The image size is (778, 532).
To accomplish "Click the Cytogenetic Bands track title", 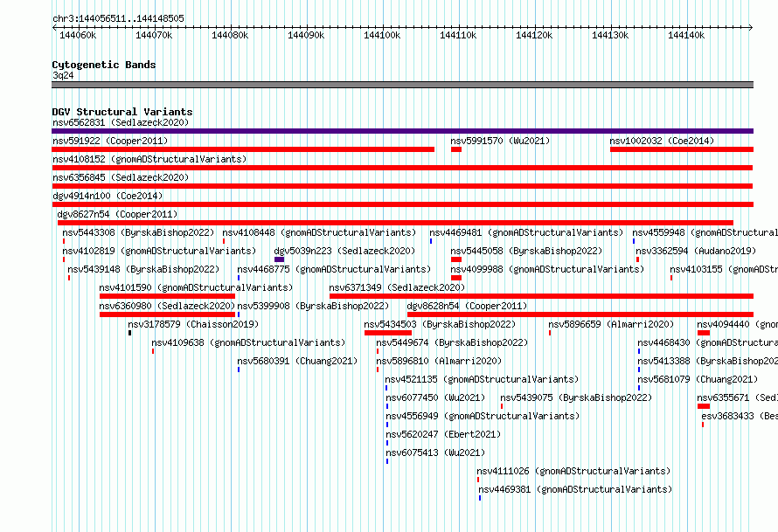I will click(x=104, y=65).
